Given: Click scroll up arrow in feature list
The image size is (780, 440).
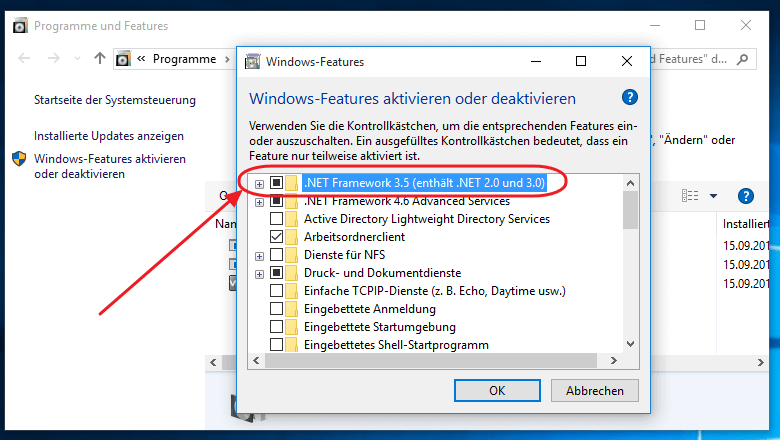Looking at the screenshot, I should [x=630, y=183].
